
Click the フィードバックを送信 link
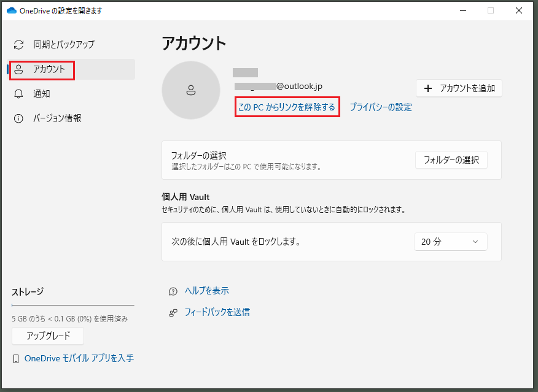[x=217, y=312]
